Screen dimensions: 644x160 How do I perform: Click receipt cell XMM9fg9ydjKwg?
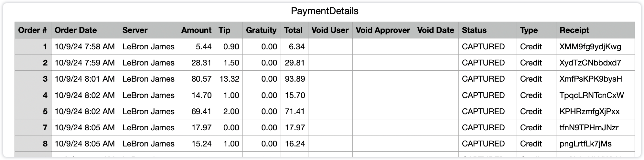click(590, 47)
